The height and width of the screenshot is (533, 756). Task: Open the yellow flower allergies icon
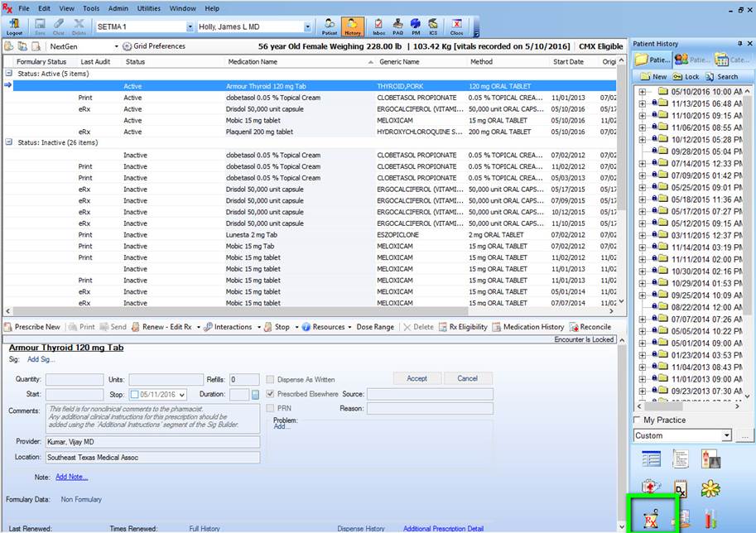click(x=710, y=488)
